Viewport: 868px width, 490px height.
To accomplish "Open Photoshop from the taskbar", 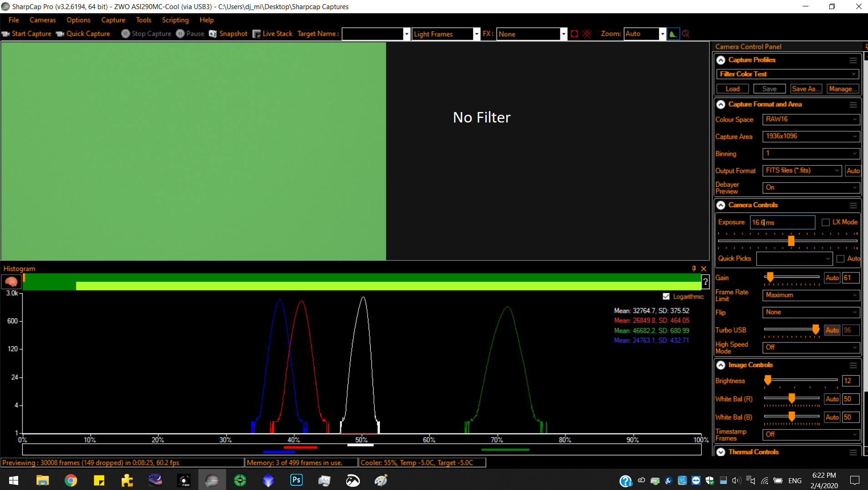I will 296,480.
